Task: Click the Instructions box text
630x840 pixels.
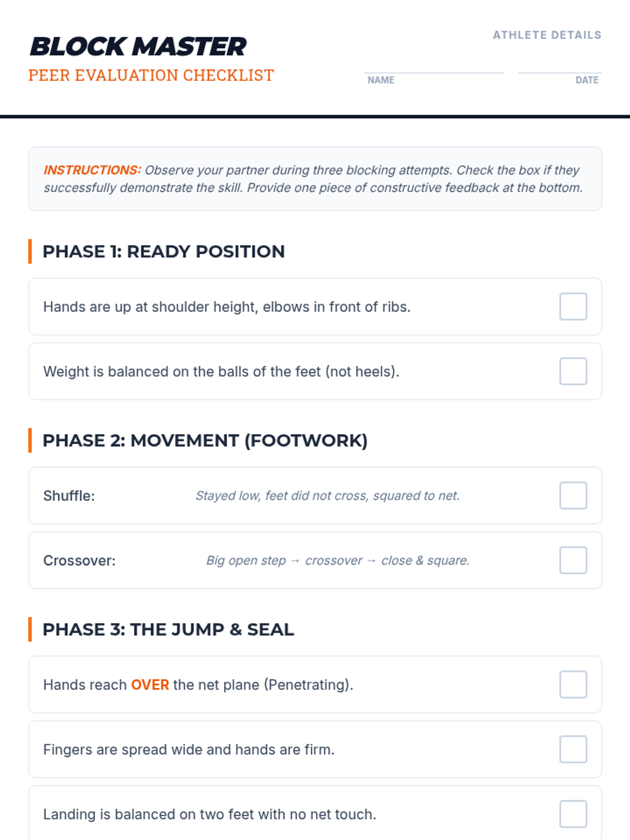Action: point(314,179)
